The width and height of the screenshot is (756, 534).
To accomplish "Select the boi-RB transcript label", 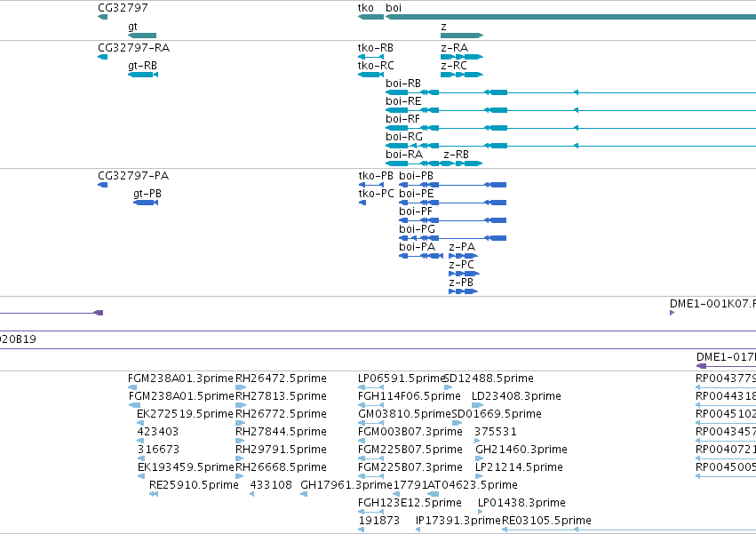I will tap(403, 84).
